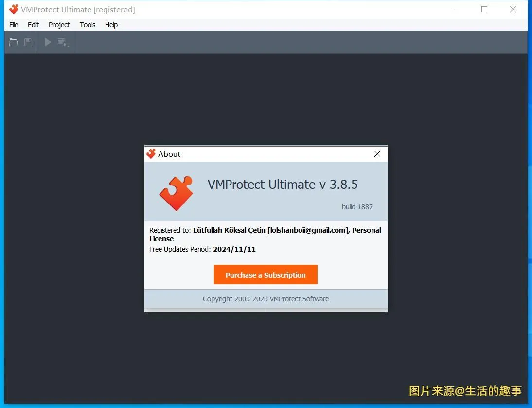Select the Execute toolbar icon
This screenshot has height=408, width=532.
62,42
